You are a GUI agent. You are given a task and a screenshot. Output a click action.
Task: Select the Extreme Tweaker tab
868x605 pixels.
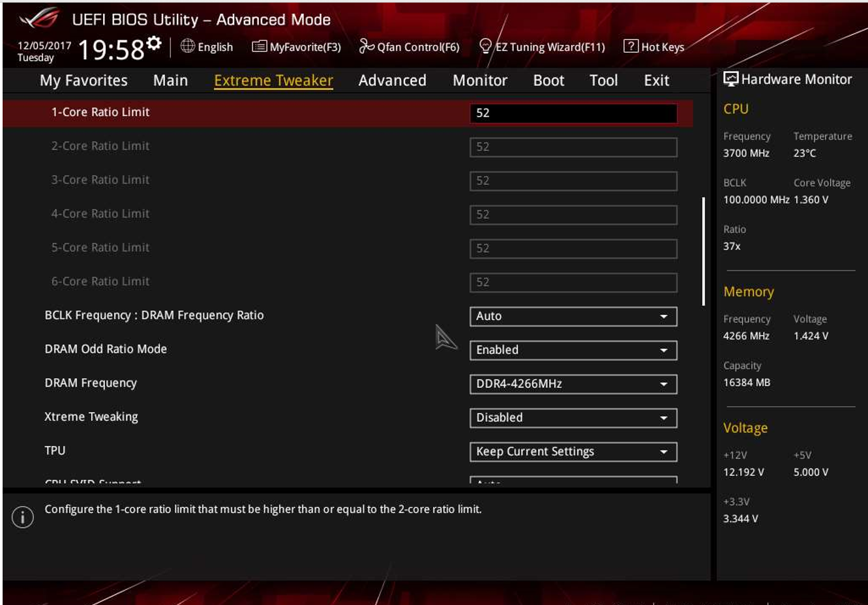[273, 80]
